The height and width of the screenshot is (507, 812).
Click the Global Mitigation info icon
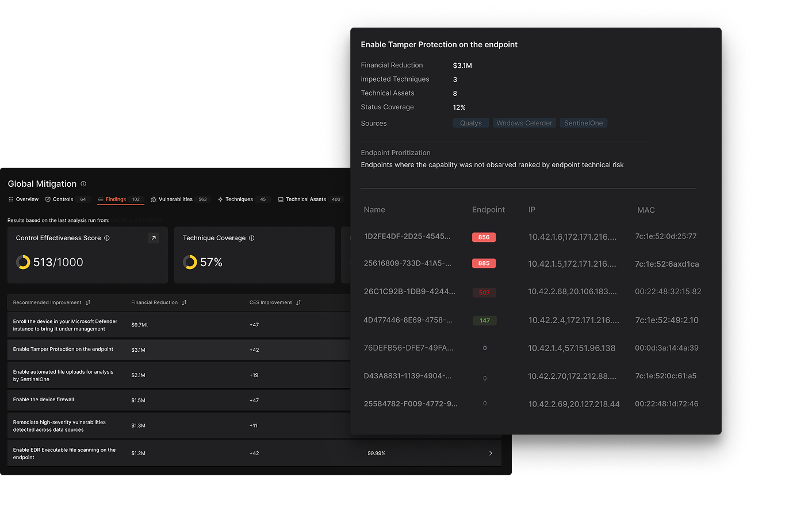pyautogui.click(x=83, y=183)
